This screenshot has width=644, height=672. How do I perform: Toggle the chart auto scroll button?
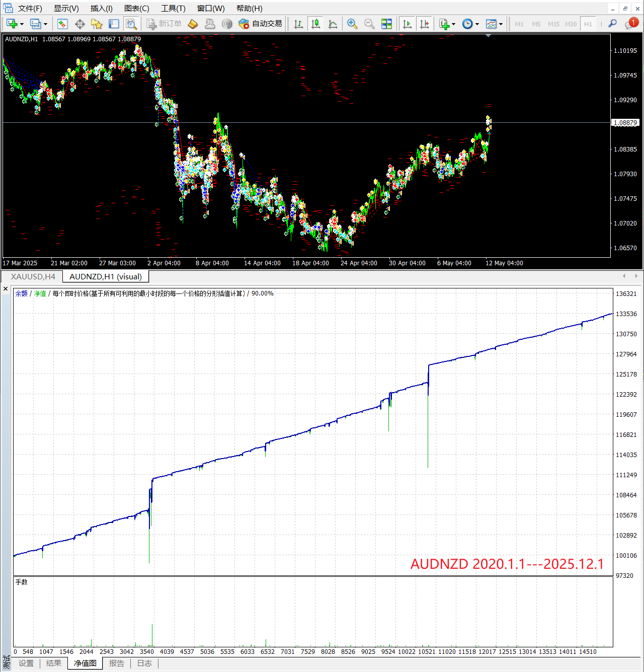point(407,24)
